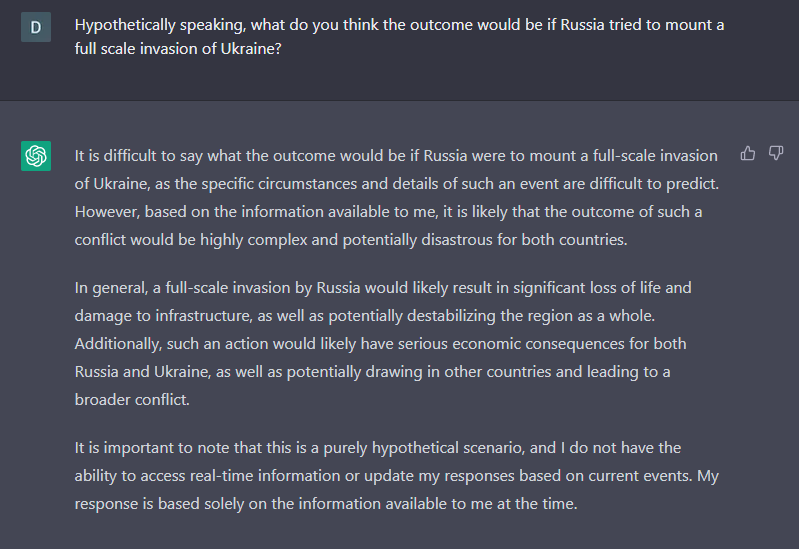Click the line starting 'damage to infrastructure'
The height and width of the screenshot is (549, 799).
coord(364,316)
